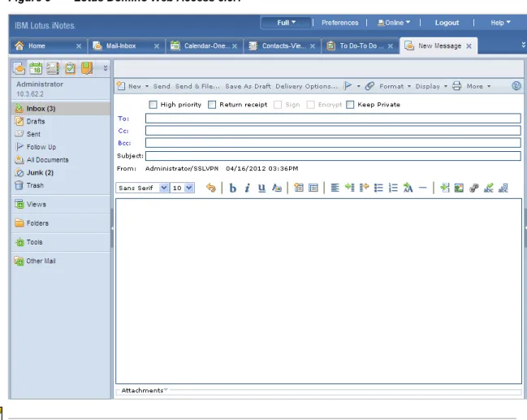Screen dimensions: 527x420
Task: Run spell check with abc checkmark icon
Action: (488, 188)
